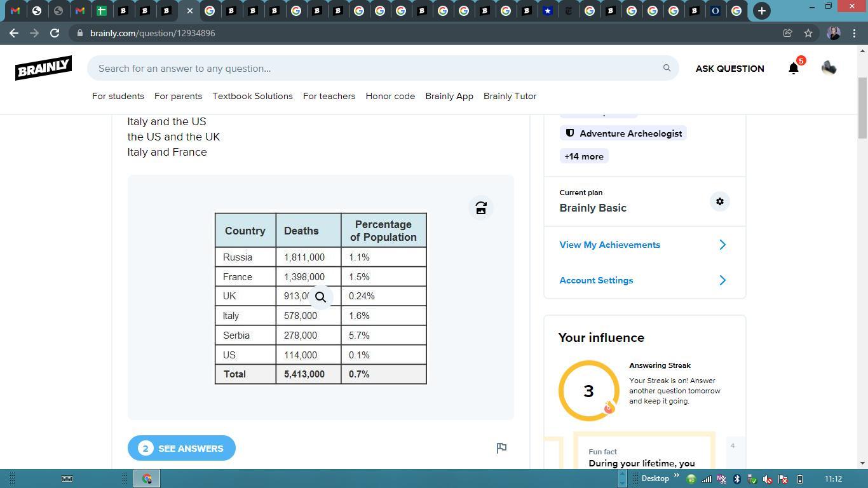Screen dimensions: 868x488
Task: Click ASK QUESTION
Action: coord(729,69)
